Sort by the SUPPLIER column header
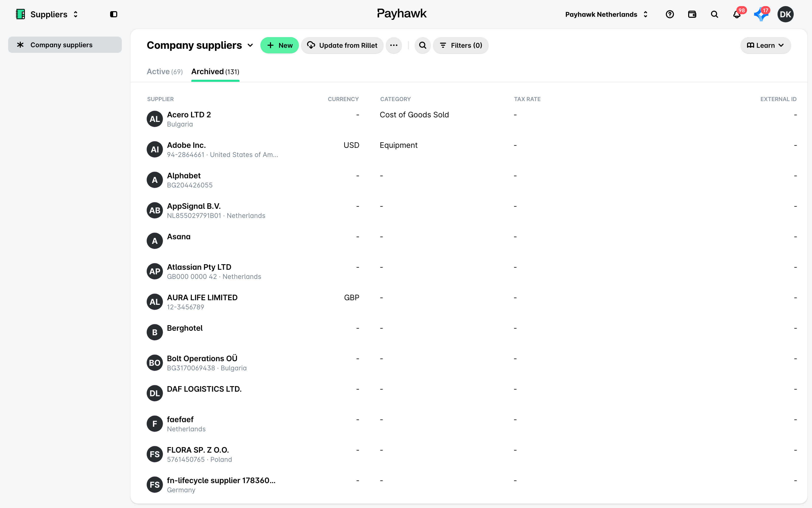812x508 pixels. pos(160,99)
